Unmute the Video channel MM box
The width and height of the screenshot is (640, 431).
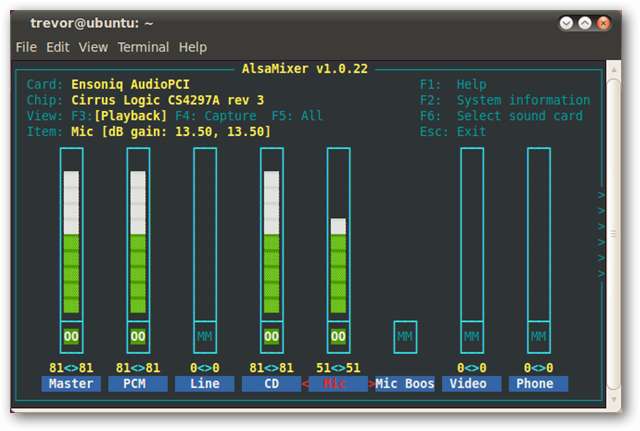(471, 337)
